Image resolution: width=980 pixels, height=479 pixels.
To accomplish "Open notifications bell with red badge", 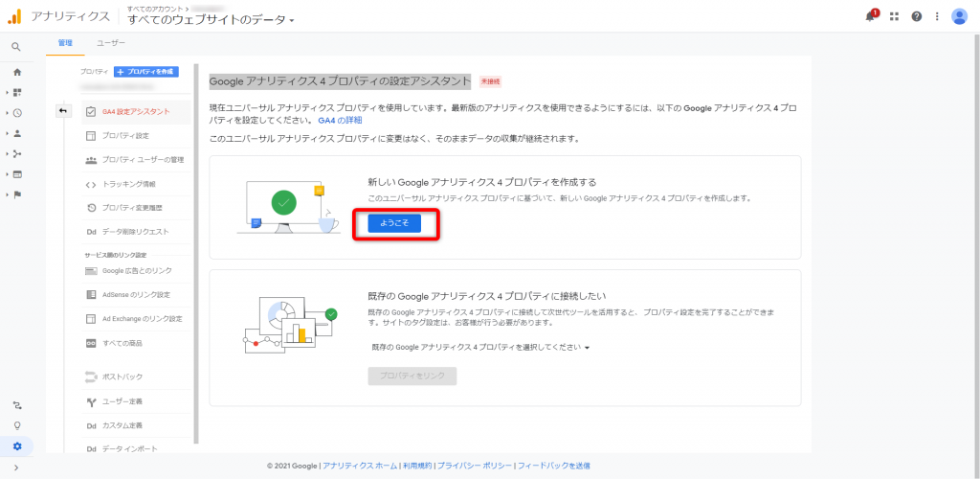I will click(871, 16).
